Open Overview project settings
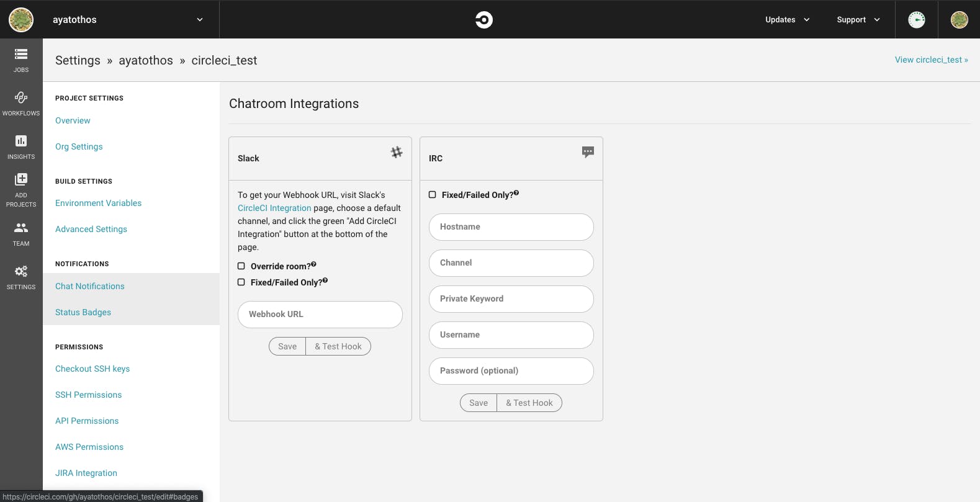The width and height of the screenshot is (980, 502). tap(73, 120)
